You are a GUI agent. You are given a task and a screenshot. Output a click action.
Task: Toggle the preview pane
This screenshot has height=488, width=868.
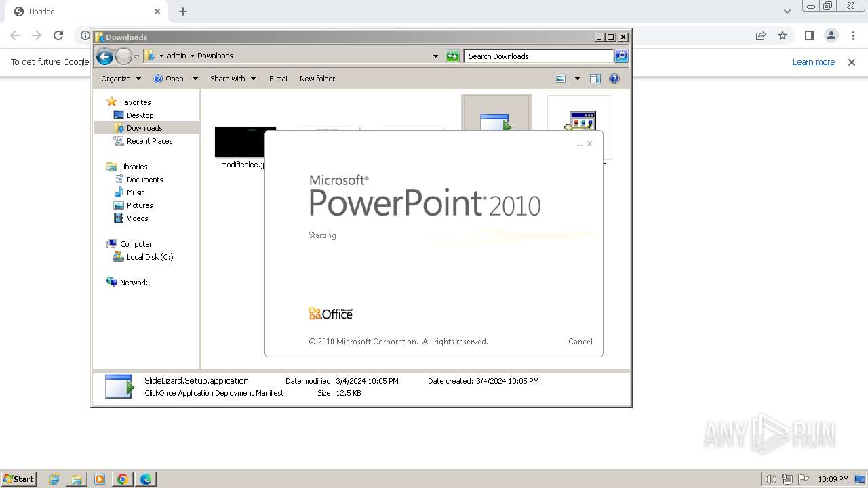(595, 79)
